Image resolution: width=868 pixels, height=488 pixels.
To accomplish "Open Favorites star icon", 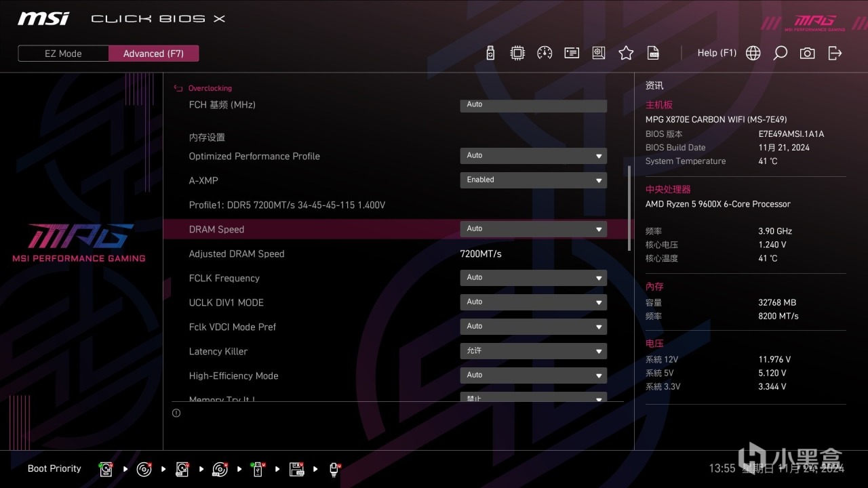I will tap(626, 53).
